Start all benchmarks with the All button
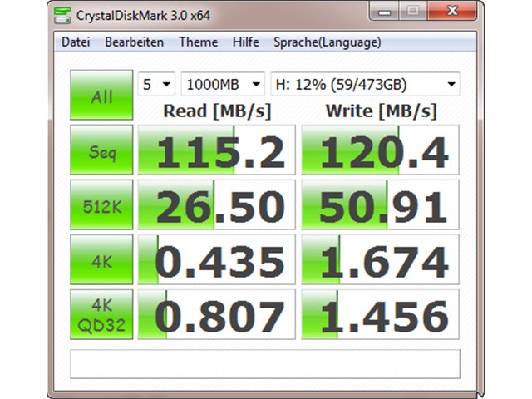Viewport: 532px width, 399px height. click(101, 95)
